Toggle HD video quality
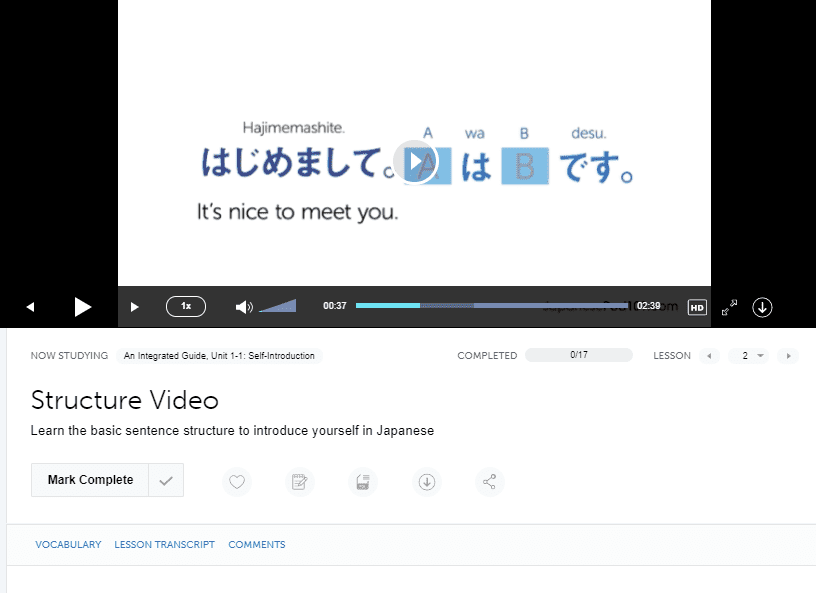The image size is (816, 593). [x=697, y=307]
